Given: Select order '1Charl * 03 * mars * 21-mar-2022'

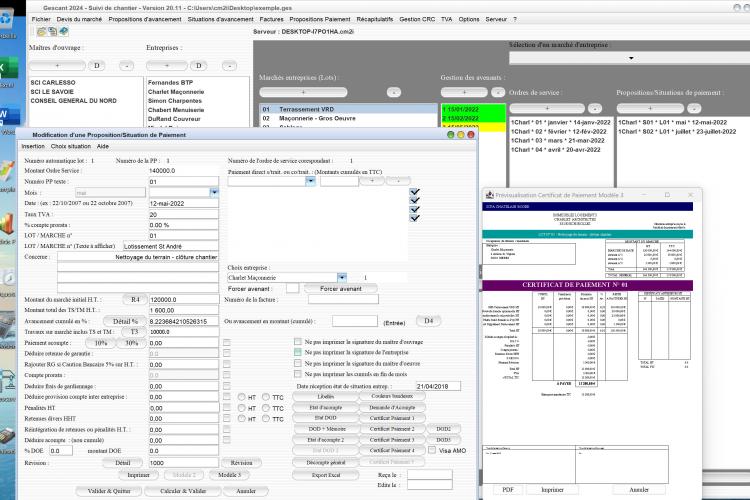Looking at the screenshot, I should click(x=557, y=141).
